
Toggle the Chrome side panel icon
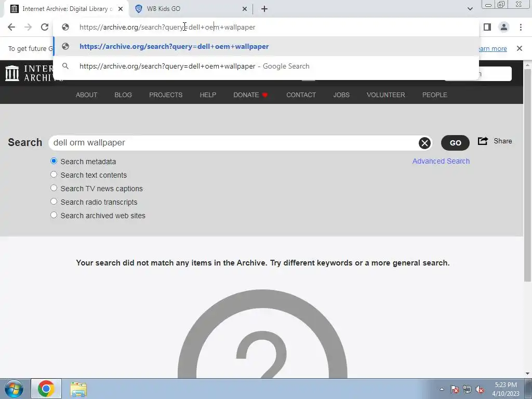[487, 27]
